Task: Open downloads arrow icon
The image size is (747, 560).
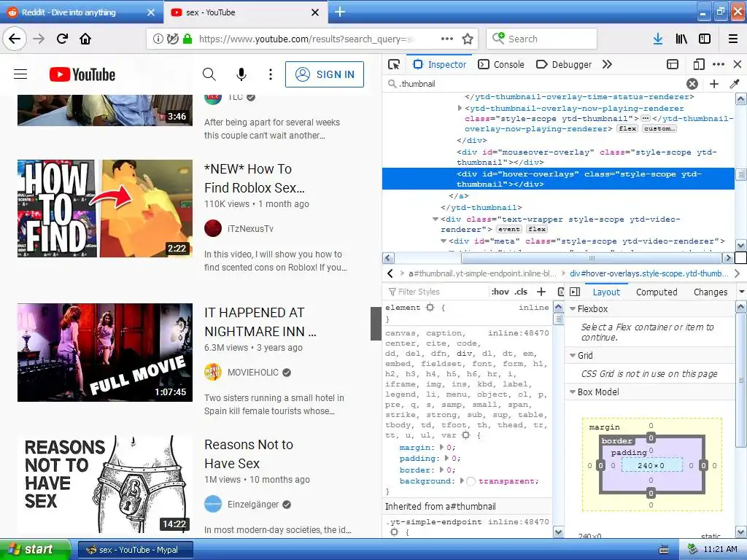Action: [658, 39]
